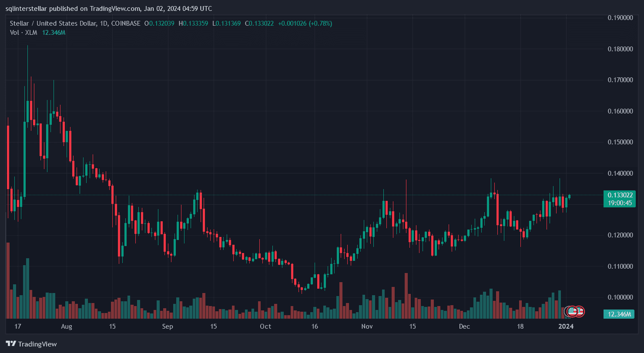This screenshot has width=644, height=353.
Task: Click the 0.100000 price axis label
Action: click(620, 297)
